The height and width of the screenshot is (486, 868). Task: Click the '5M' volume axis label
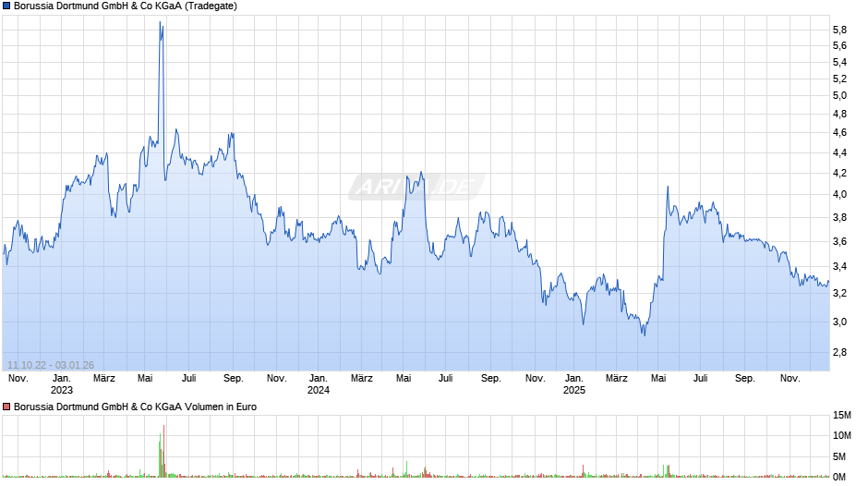coord(839,456)
